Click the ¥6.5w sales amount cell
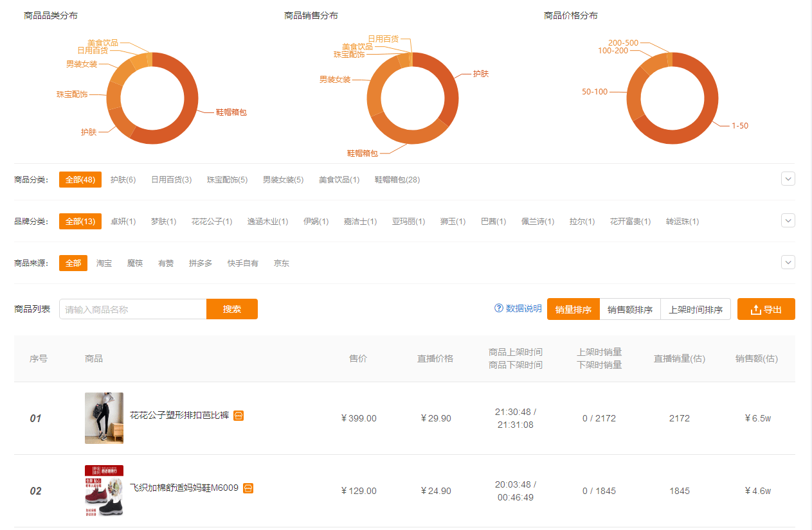Image resolution: width=812 pixels, height=530 pixels. (x=757, y=418)
